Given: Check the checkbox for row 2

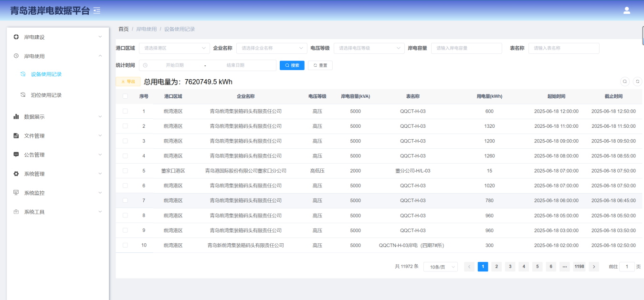Looking at the screenshot, I should point(125,126).
